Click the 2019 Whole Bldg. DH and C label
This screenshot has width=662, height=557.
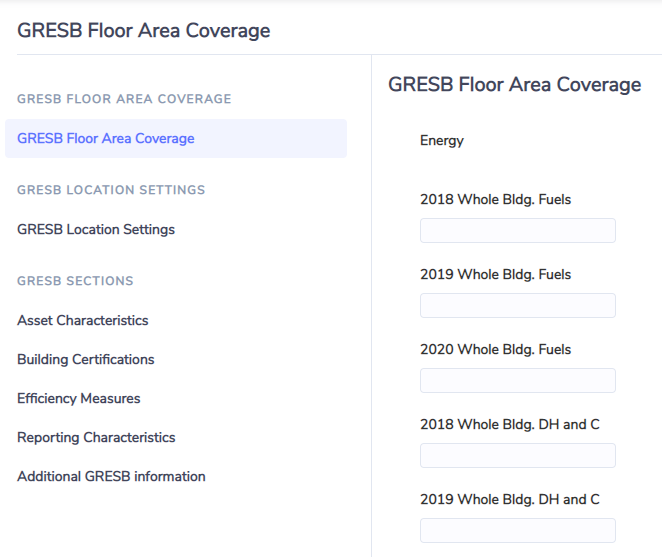click(510, 499)
